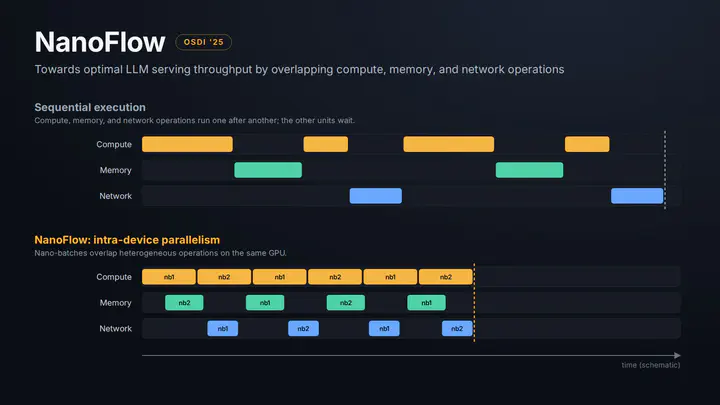Viewport: 720px width, 405px height.
Task: Click the NanoFlow title heading
Action: (100, 42)
